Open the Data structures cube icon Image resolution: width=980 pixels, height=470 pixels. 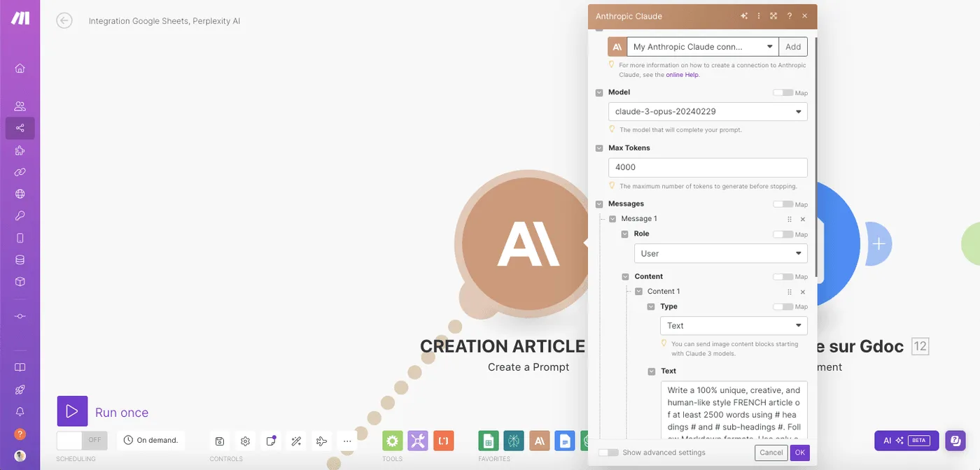(20, 282)
